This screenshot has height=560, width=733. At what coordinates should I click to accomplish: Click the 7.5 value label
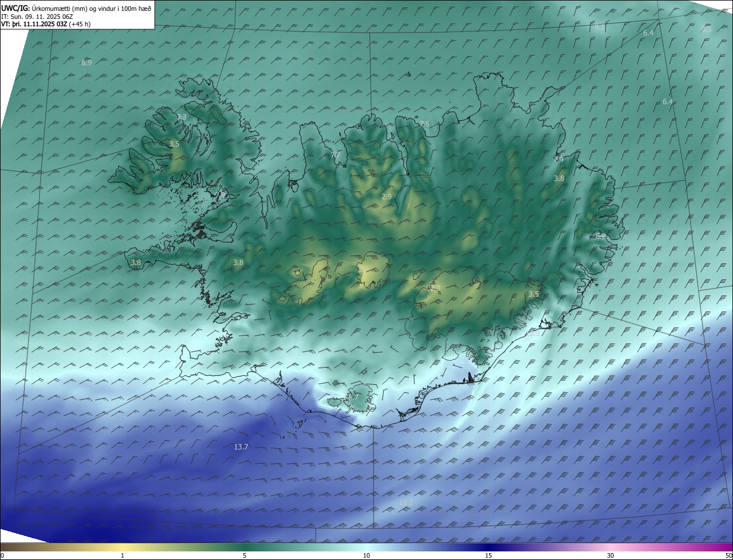pyautogui.click(x=424, y=124)
